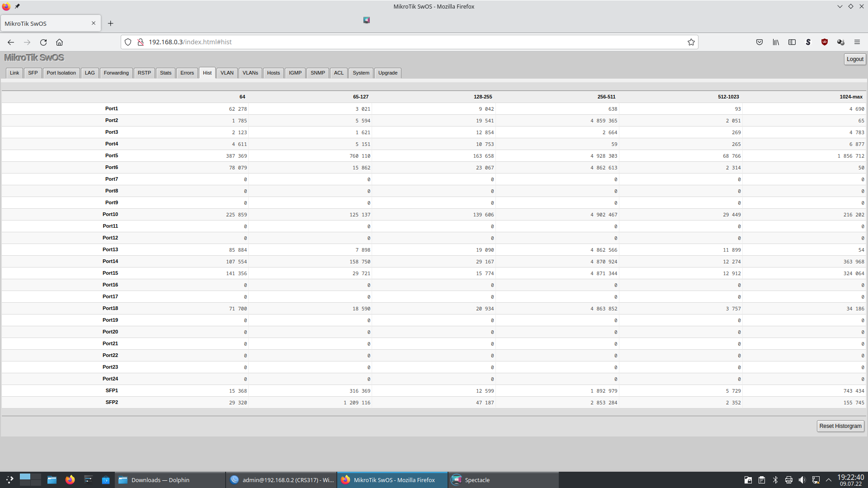Open Firefox hamburger application menu
This screenshot has height=488, width=868.
pos(857,42)
